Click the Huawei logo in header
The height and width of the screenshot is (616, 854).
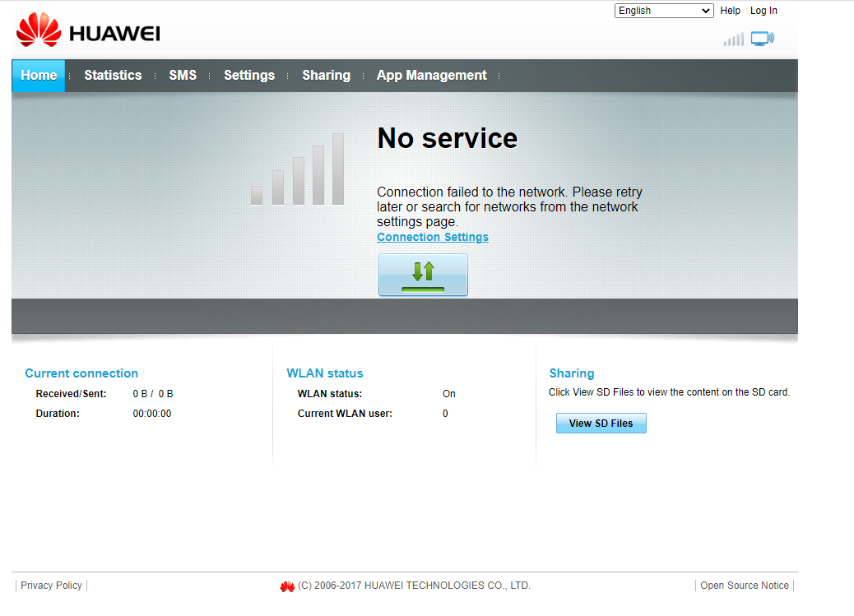(88, 30)
